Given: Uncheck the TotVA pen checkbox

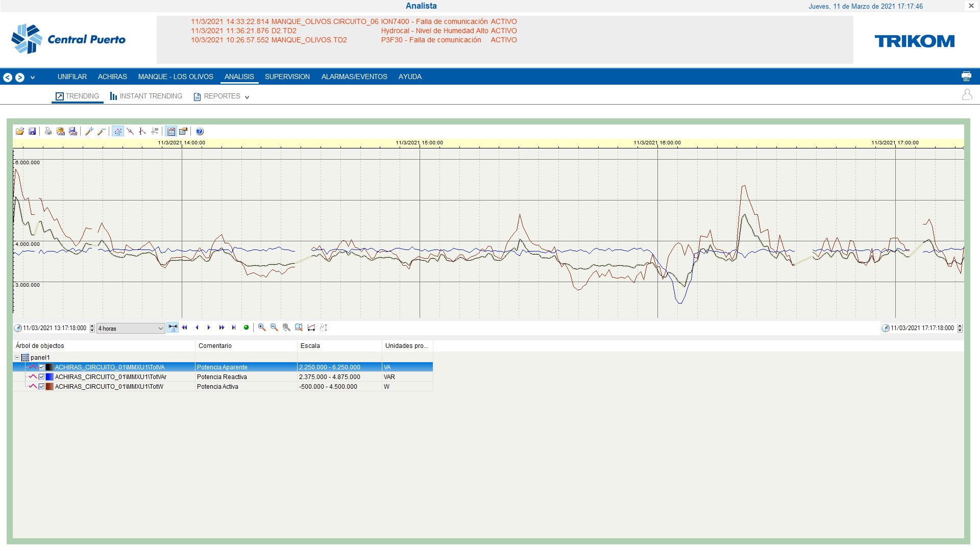Looking at the screenshot, I should click(x=42, y=367).
